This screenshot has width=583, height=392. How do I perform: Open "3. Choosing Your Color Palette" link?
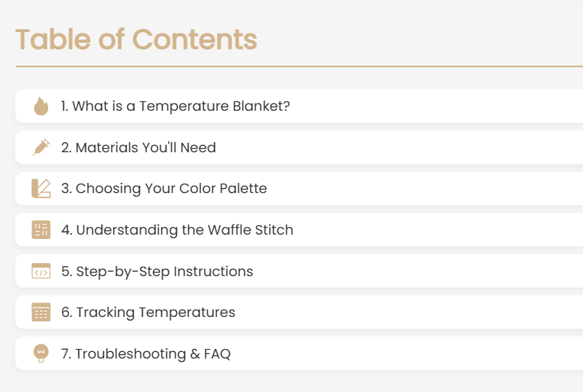164,189
